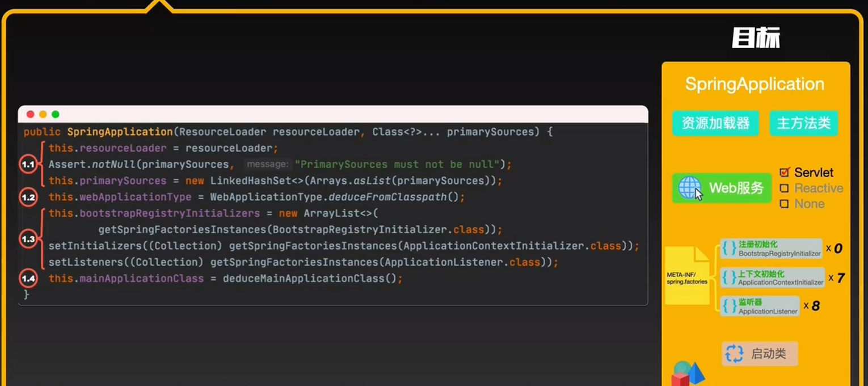Viewport: 868px width, 386px height.
Task: Click the red close dot on code window
Action: coord(30,114)
